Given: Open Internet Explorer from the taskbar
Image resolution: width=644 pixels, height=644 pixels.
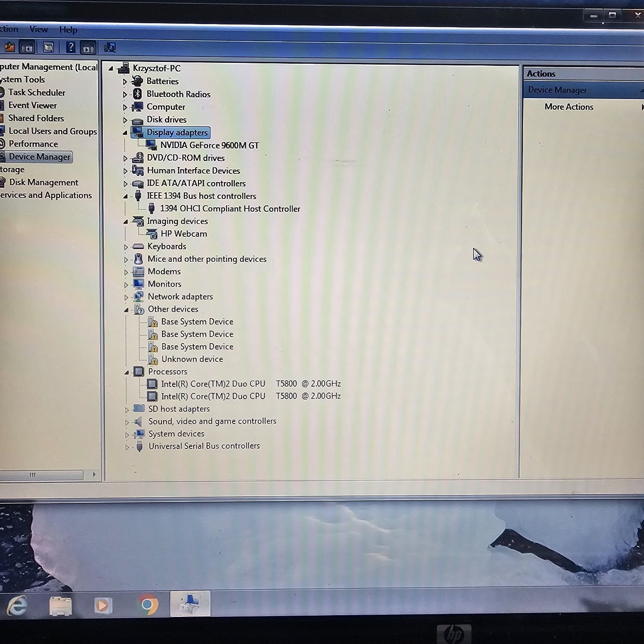Looking at the screenshot, I should pos(17,605).
